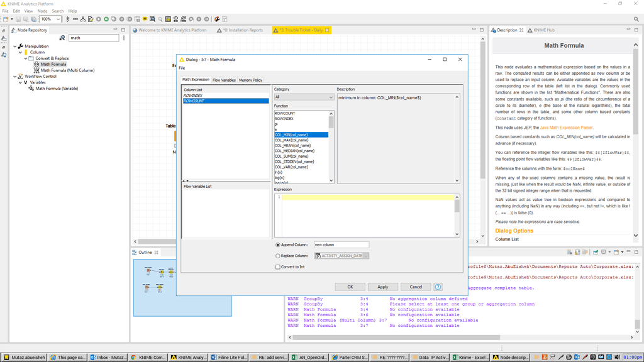Collapse the Column tree node
The width and height of the screenshot is (644, 362).
pos(21,53)
